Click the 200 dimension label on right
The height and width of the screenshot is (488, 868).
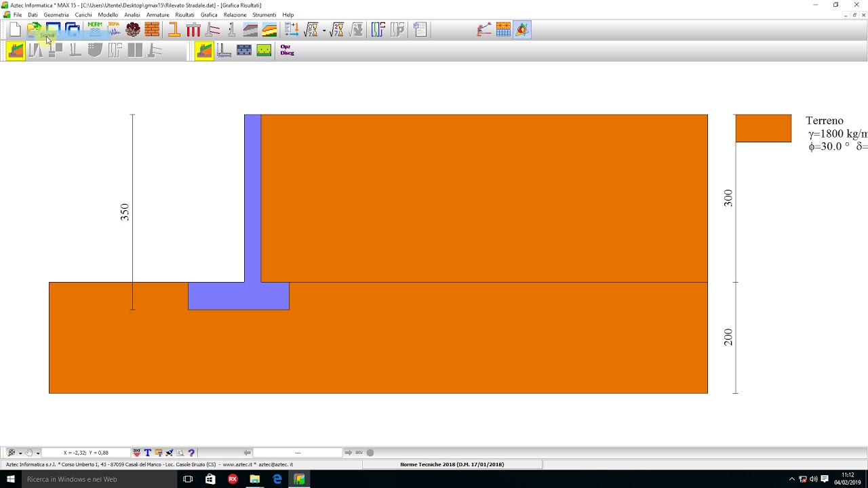[728, 337]
